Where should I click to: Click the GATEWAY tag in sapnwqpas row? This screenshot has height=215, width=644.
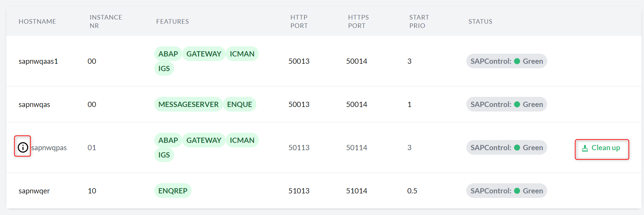(204, 140)
